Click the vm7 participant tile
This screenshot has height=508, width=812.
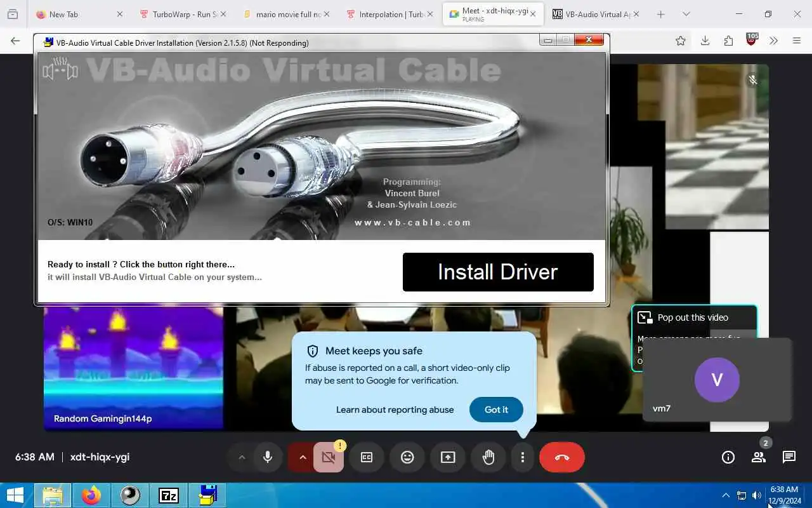[x=717, y=380]
